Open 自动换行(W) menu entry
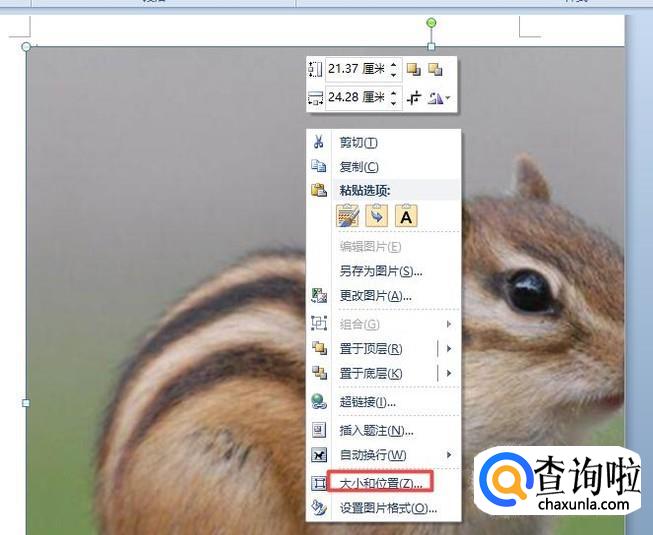653x535 pixels. click(x=384, y=455)
